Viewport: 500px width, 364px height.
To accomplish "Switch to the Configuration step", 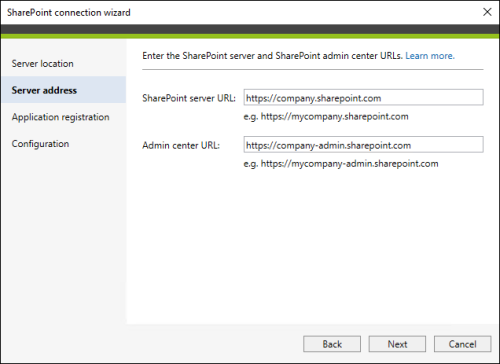I will pyautogui.click(x=40, y=144).
